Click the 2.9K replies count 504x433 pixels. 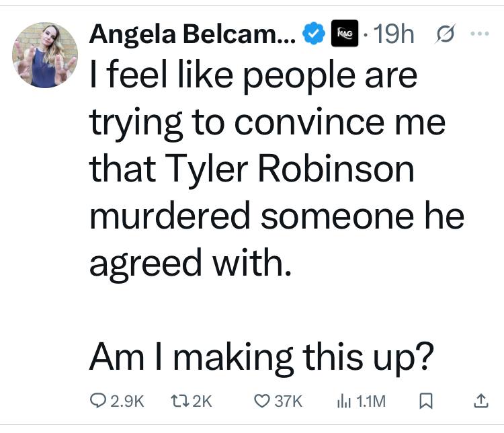point(126,401)
